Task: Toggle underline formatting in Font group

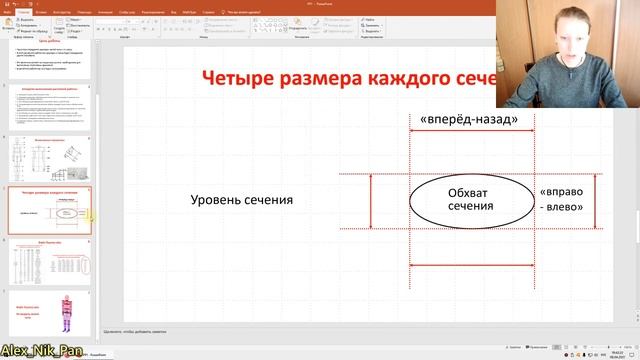Action: click(x=109, y=29)
